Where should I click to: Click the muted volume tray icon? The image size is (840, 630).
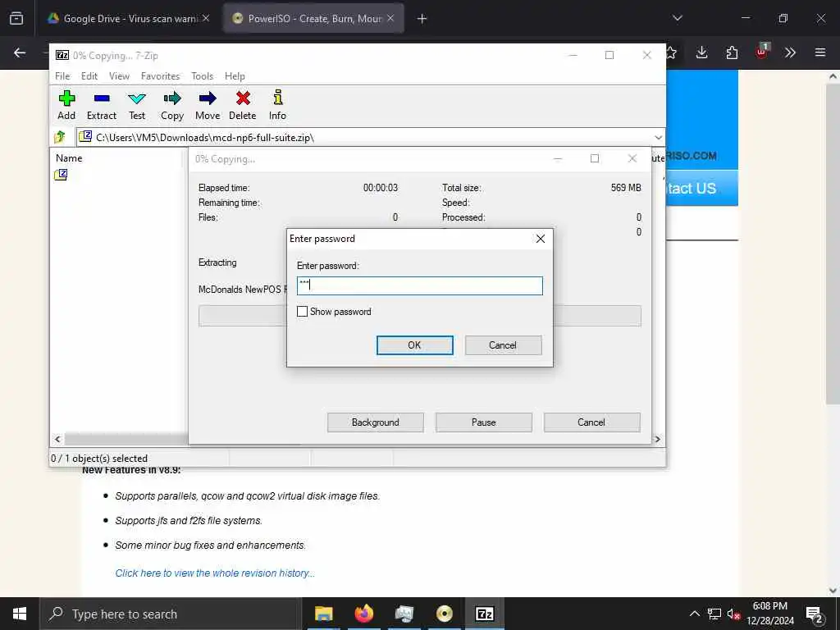click(x=733, y=614)
